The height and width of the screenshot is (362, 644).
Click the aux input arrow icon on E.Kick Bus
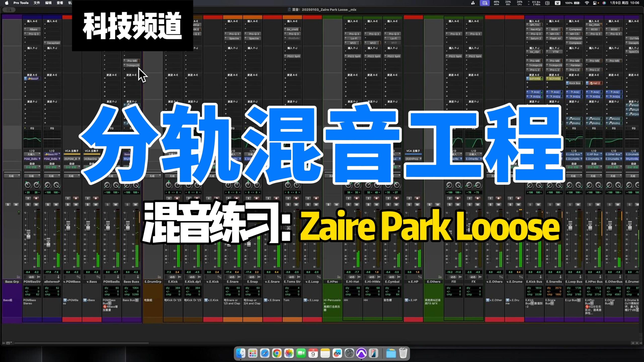(541, 277)
